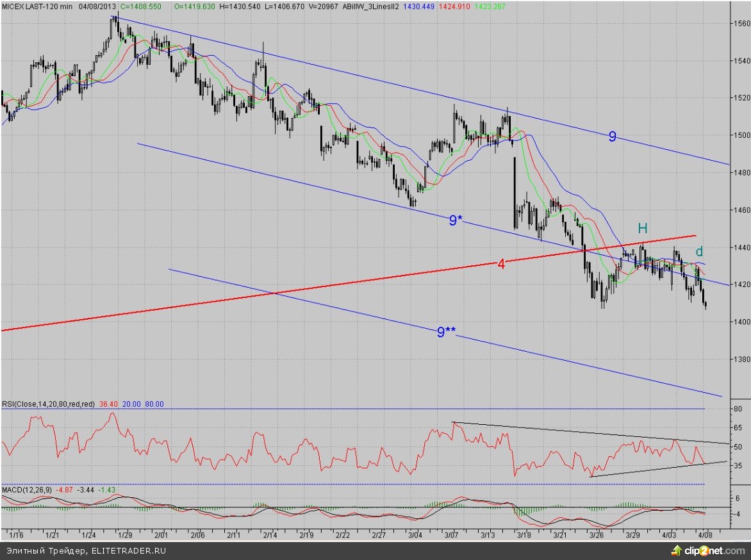Click the 1500 level on the price axis

741,135
